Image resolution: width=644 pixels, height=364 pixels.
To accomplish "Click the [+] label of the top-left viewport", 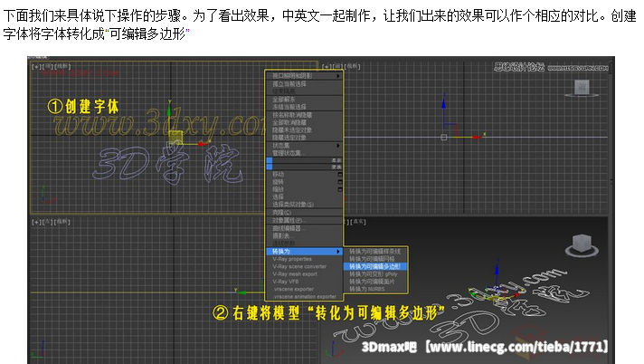I will (x=36, y=67).
